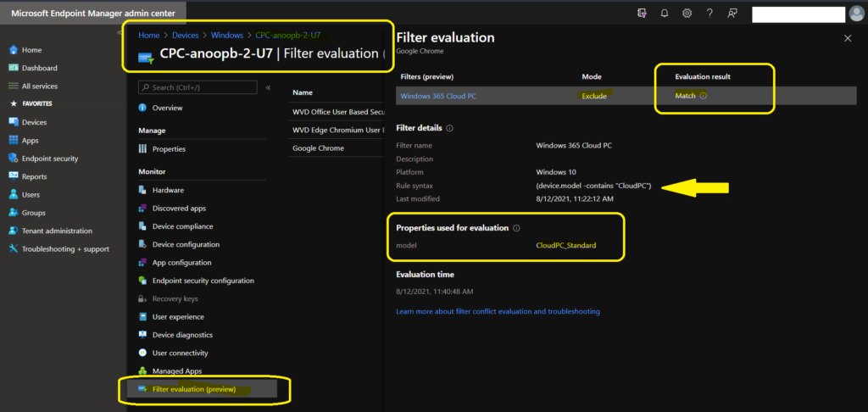Click the Windows breadcrumb link
This screenshot has height=412, width=868.
pyautogui.click(x=227, y=35)
